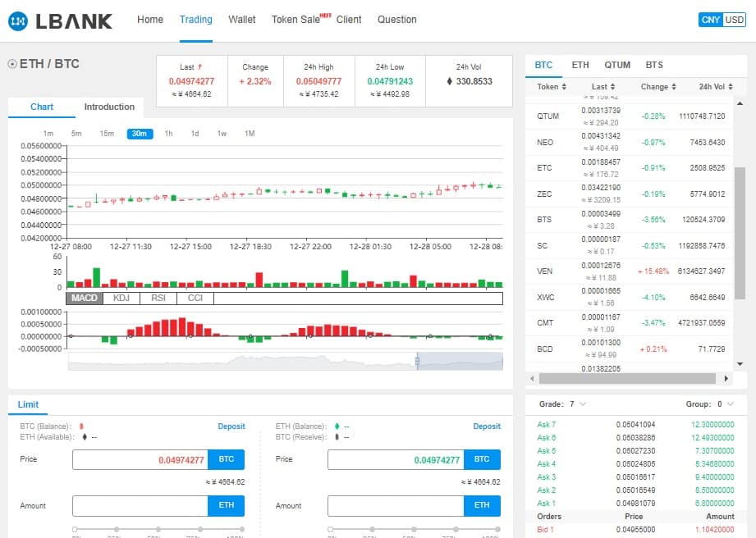Image resolution: width=756 pixels, height=538 pixels.
Task: Select the BTC market tab
Action: [543, 65]
